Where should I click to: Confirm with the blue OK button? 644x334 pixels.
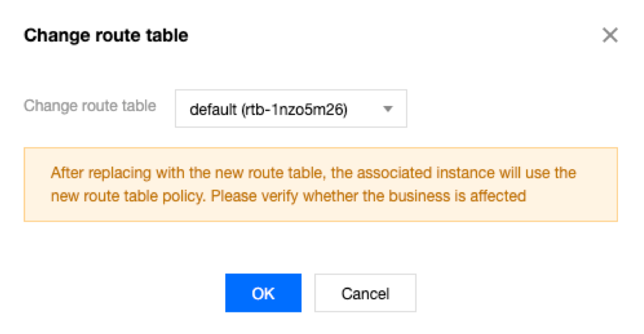tap(263, 293)
